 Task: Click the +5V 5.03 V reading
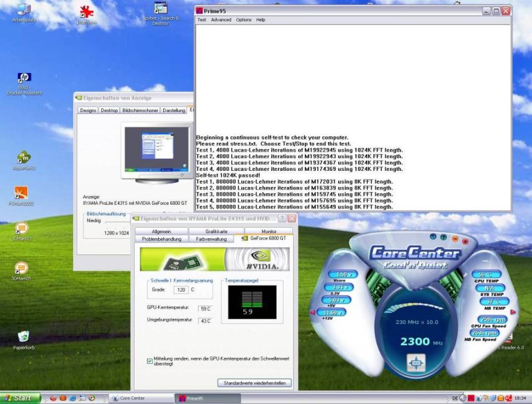[x=336, y=299]
